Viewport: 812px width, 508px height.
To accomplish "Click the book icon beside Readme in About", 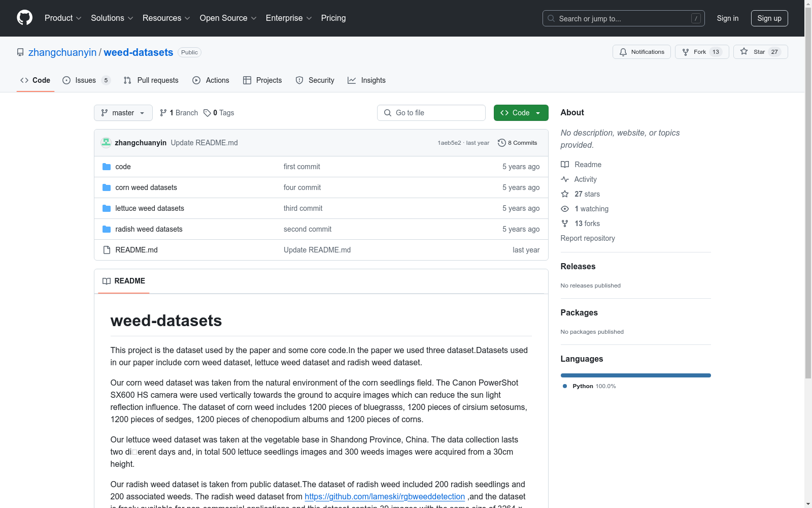I will [x=565, y=165].
